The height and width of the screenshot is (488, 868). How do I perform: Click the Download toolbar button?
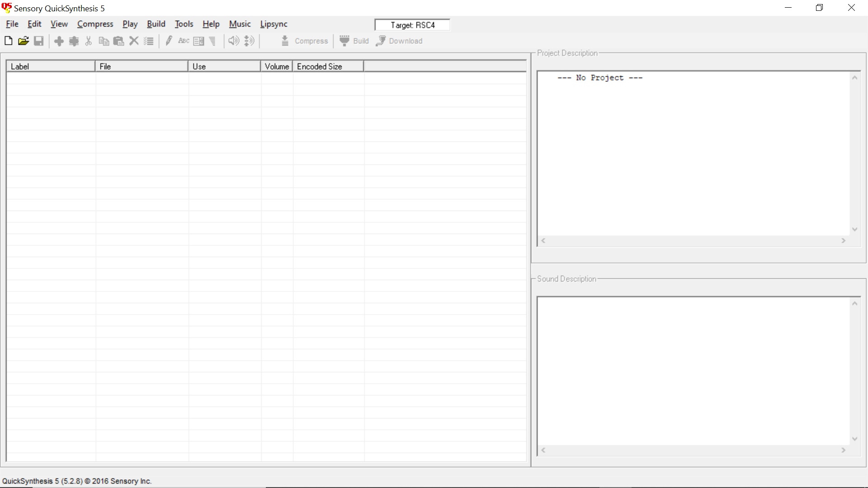click(400, 41)
